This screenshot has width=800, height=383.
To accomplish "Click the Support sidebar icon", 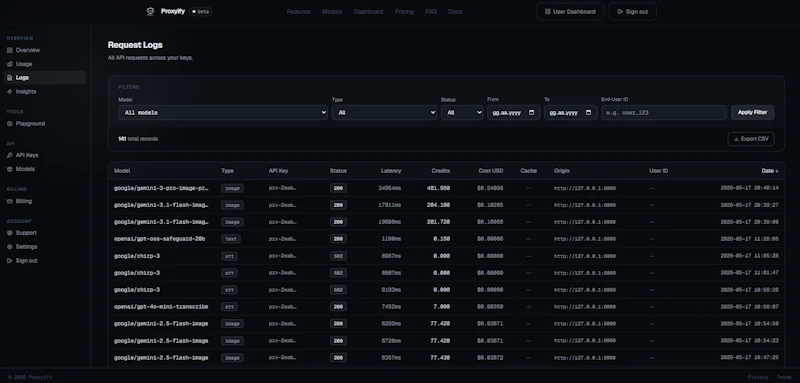I will tap(10, 233).
